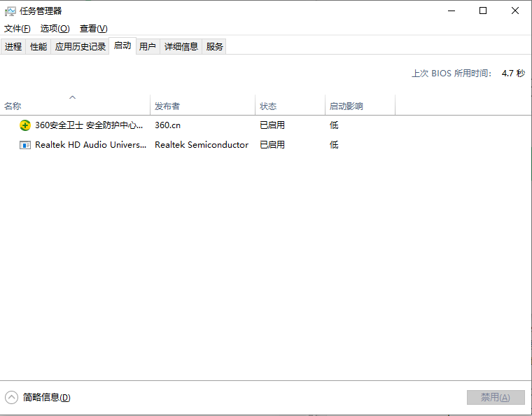532x416 pixels.
Task: Click the 禁用(A) button
Action: coord(496,397)
